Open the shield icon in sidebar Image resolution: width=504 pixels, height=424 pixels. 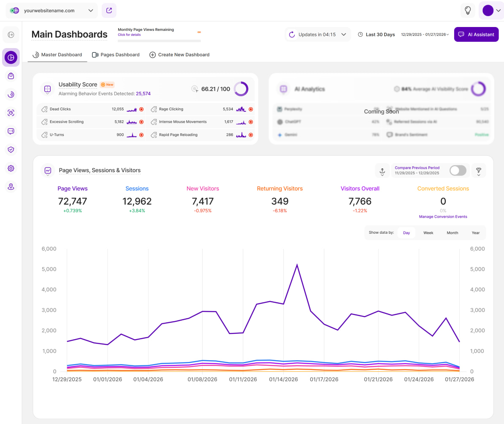[x=11, y=149]
